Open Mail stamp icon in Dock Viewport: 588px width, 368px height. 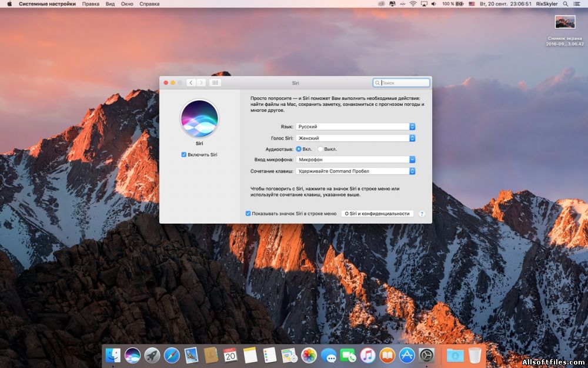pos(191,355)
